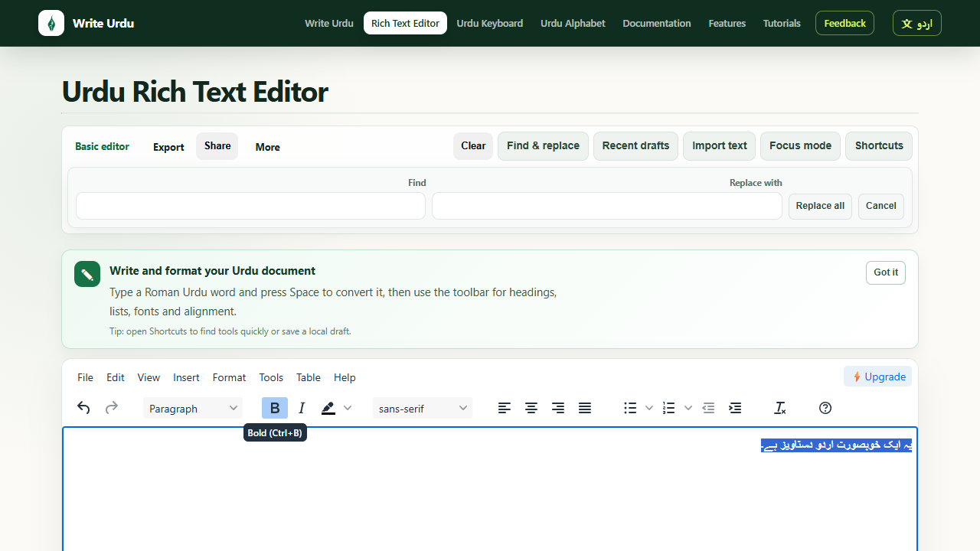Click the Upgrade lightning button

(x=878, y=377)
